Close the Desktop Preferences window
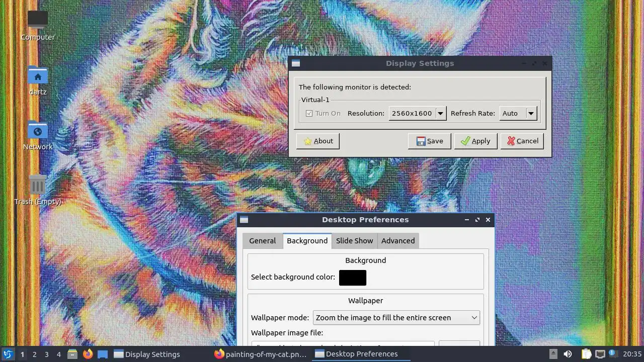The height and width of the screenshot is (362, 644). click(x=488, y=220)
